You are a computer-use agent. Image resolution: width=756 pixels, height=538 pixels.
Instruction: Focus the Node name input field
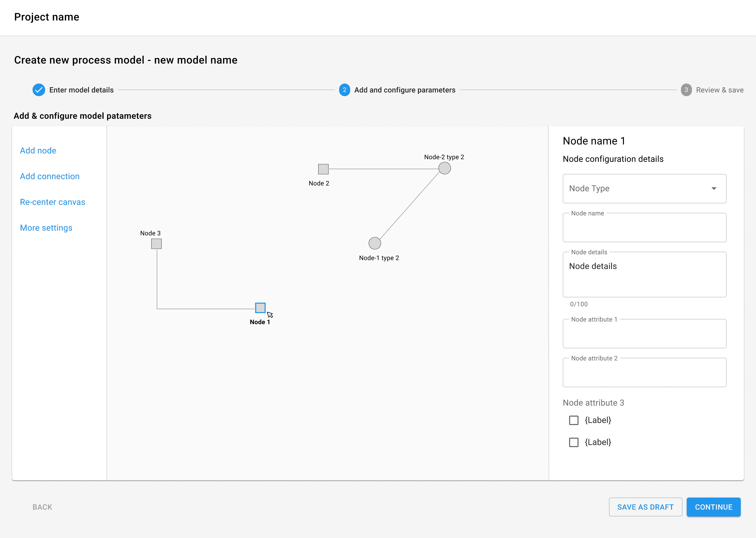pos(644,227)
